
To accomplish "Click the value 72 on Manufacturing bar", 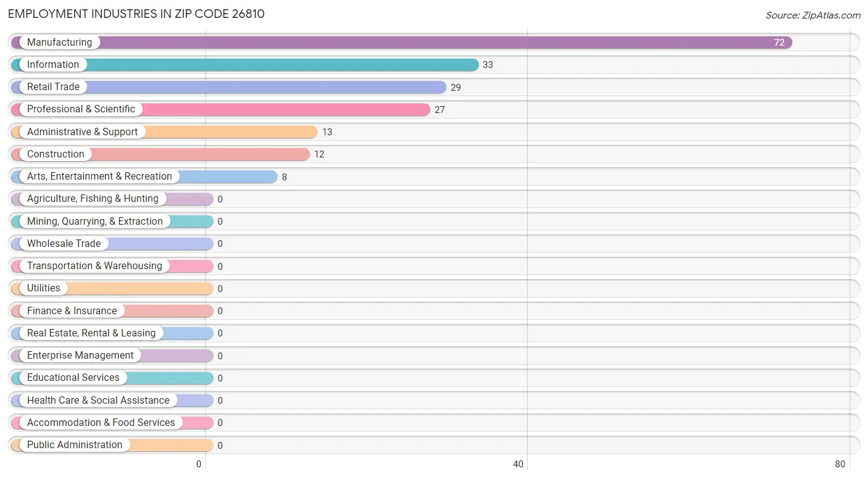I will [x=779, y=43].
